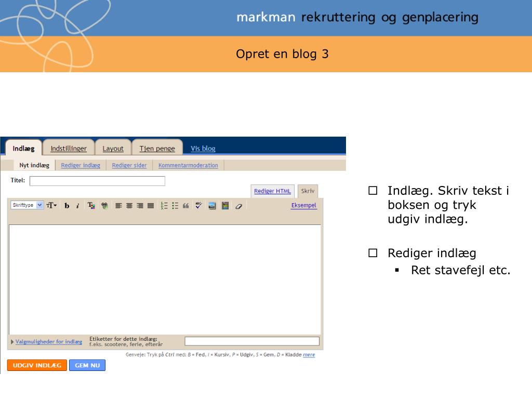Open the Indstillinger tab
This screenshot has height=399, width=532.
pyautogui.click(x=69, y=149)
